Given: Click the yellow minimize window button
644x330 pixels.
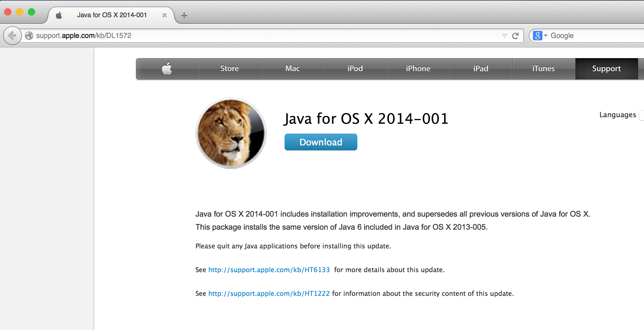Looking at the screenshot, I should (20, 12).
